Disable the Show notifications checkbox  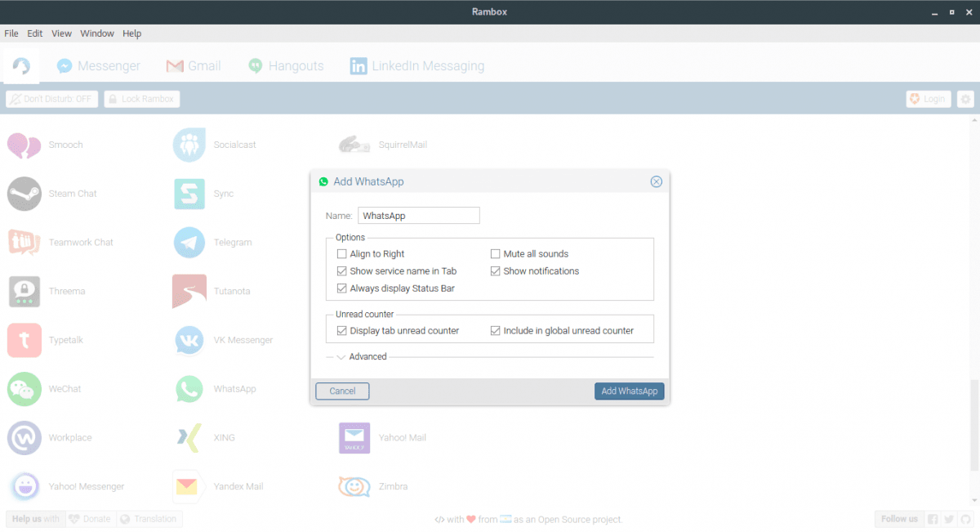(x=495, y=271)
